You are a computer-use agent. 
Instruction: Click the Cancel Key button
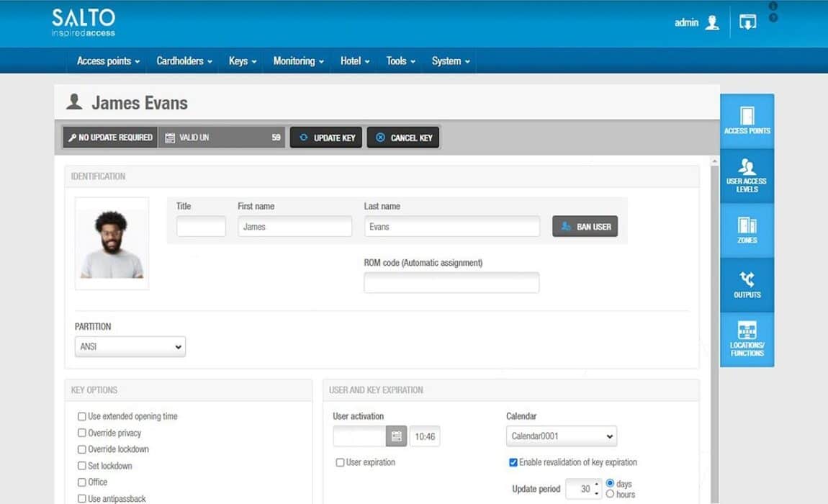pyautogui.click(x=403, y=138)
